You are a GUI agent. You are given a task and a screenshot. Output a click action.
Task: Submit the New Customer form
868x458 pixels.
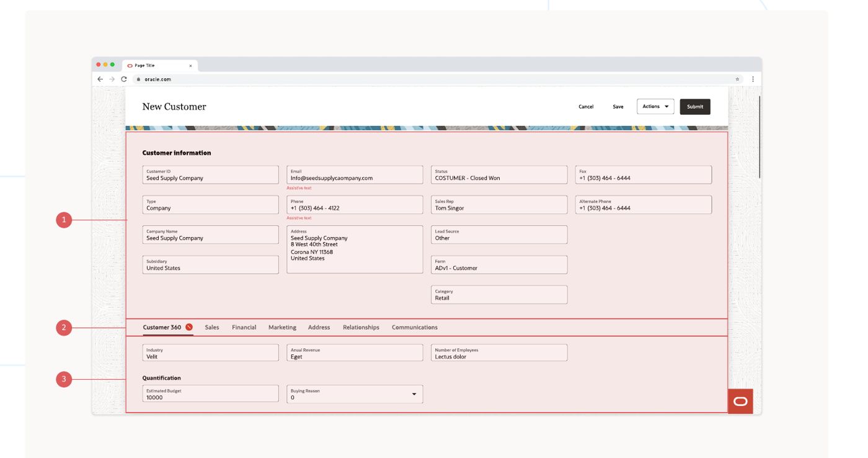tap(695, 107)
